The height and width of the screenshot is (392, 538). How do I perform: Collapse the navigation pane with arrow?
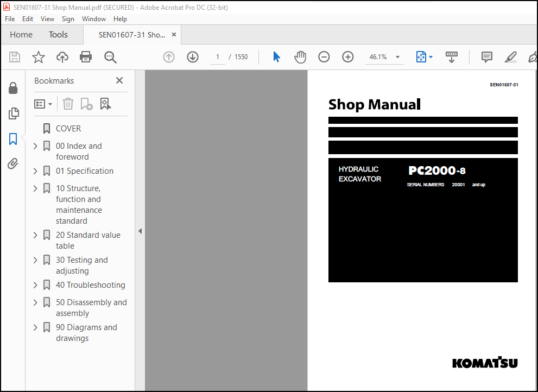click(x=140, y=231)
